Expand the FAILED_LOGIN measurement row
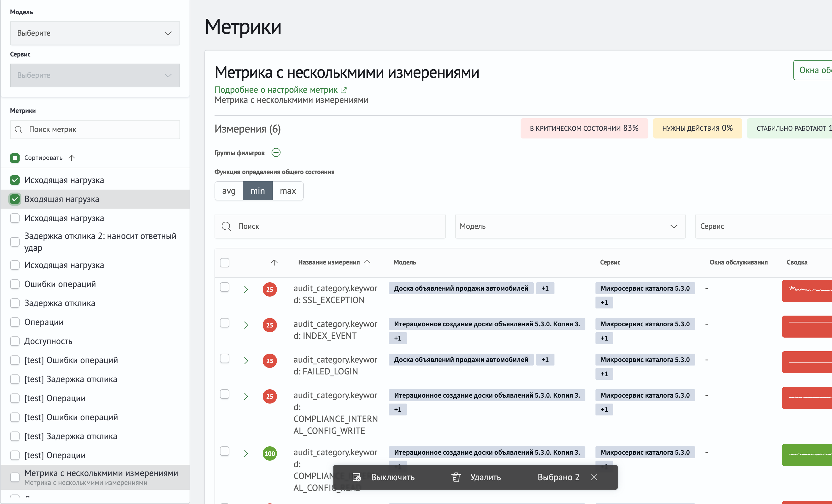 [x=246, y=361]
